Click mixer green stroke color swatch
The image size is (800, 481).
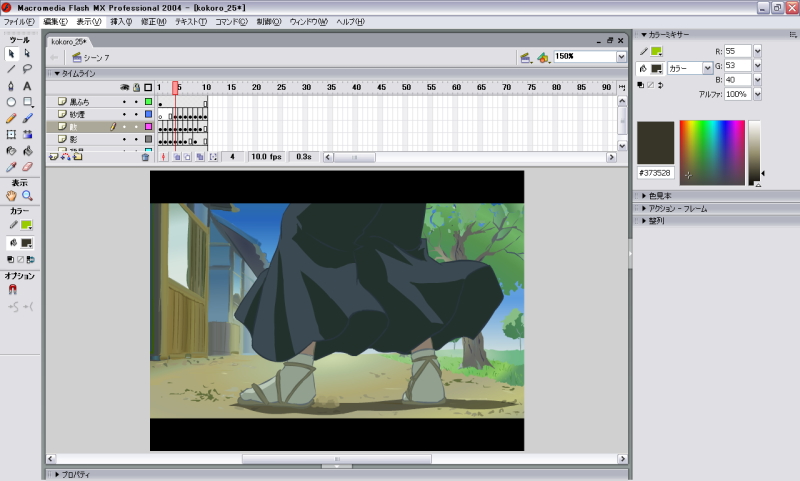pos(656,51)
